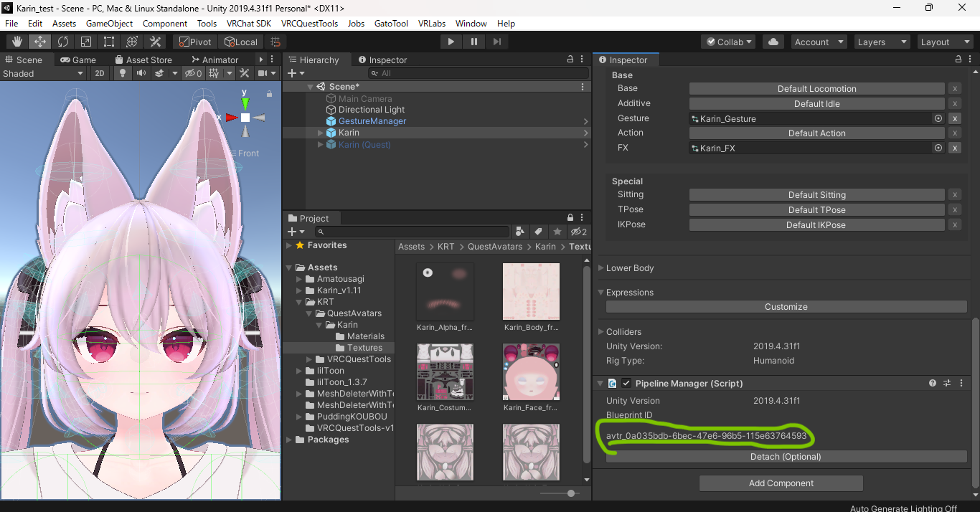
Task: Select the Rotate tool
Action: [x=62, y=42]
